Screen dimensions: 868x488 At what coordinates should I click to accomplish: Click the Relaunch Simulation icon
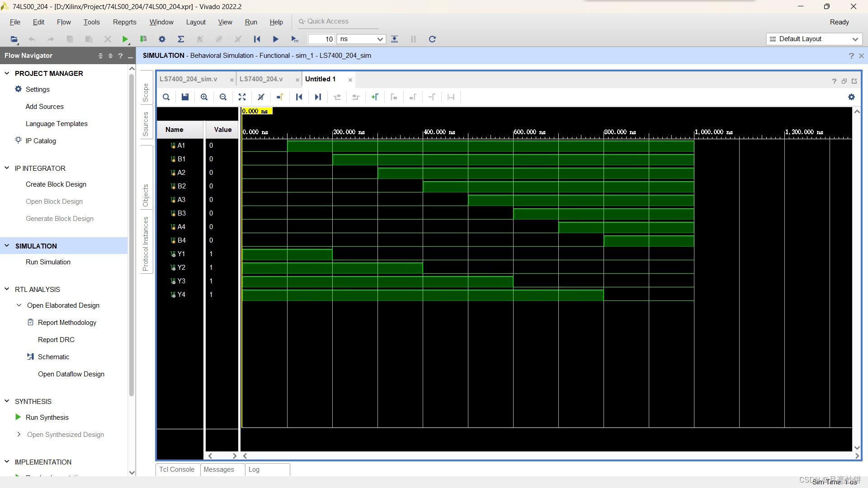(x=432, y=39)
